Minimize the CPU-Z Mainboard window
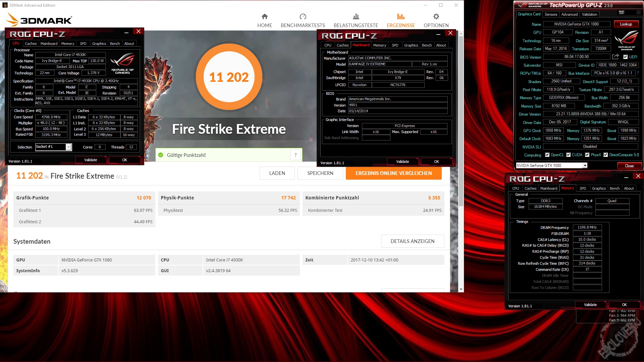This screenshot has height=362, width=644. click(438, 34)
